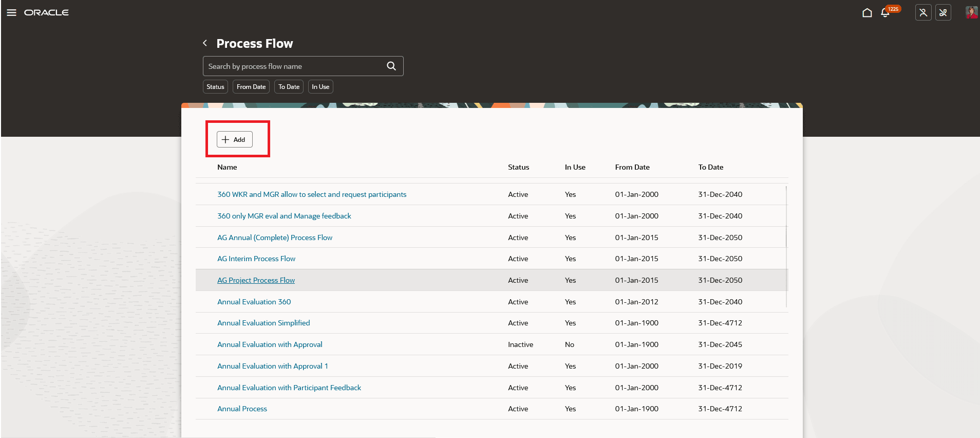Open the In Use filter
This screenshot has height=438, width=980.
point(321,87)
